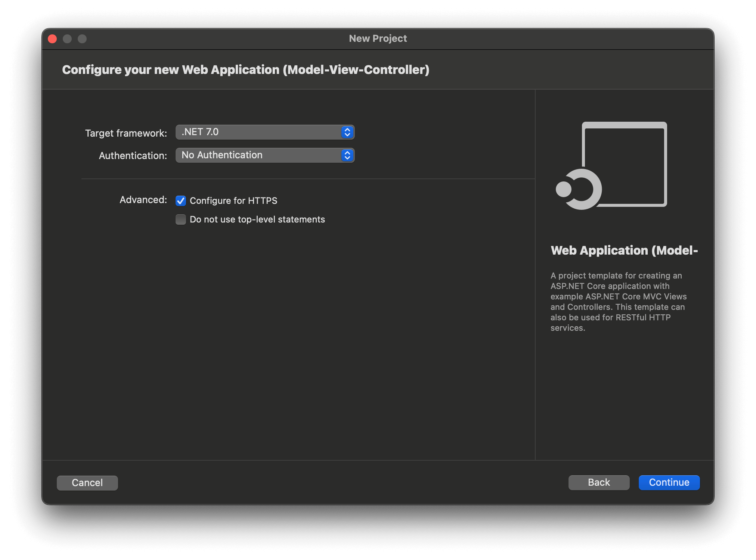Click the Advanced label
This screenshot has width=756, height=560.
[x=143, y=200]
